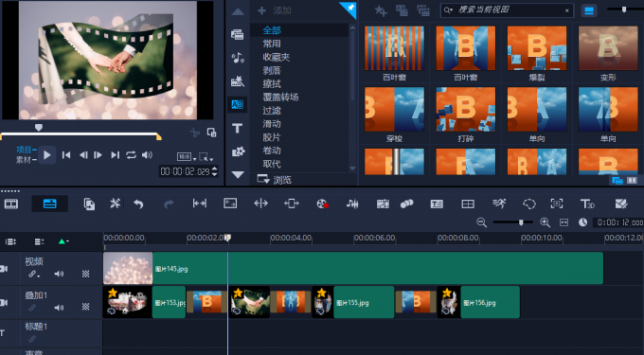Move library panel list up arrow
This screenshot has height=355, width=644.
coord(238,12)
